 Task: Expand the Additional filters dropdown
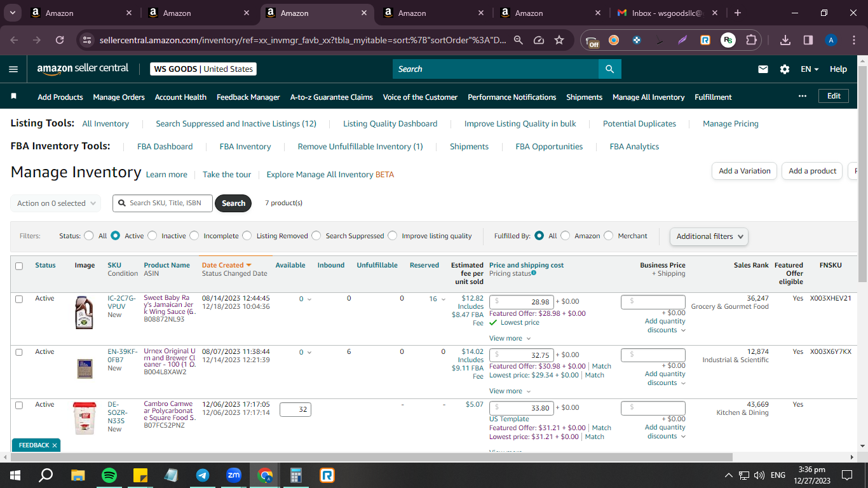(x=709, y=236)
